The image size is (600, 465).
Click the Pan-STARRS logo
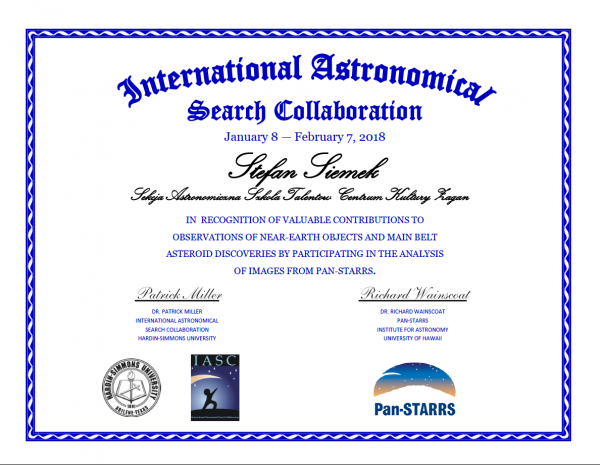418,390
